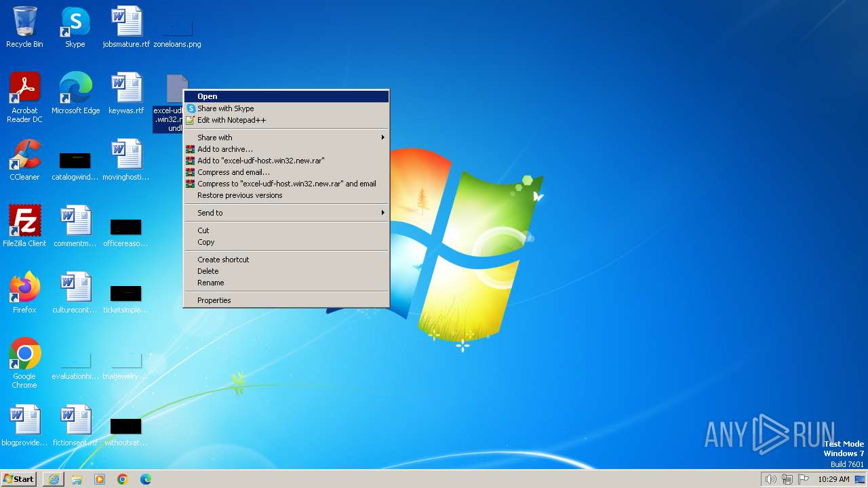Select the Acrobat Reader DC shortcut
Screen dimensions: 868x488
[x=24, y=98]
